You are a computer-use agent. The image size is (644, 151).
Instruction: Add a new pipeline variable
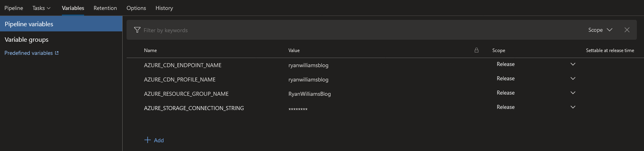154,140
